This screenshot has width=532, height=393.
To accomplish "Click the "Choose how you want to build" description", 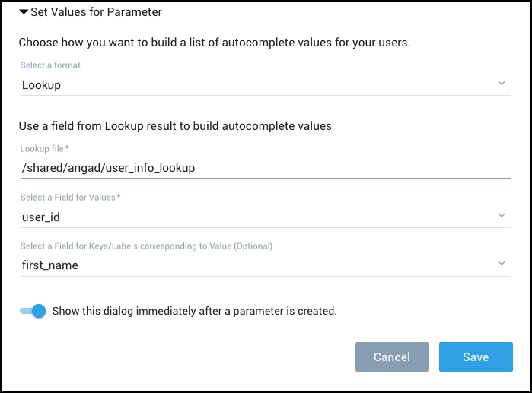I will coord(214,43).
